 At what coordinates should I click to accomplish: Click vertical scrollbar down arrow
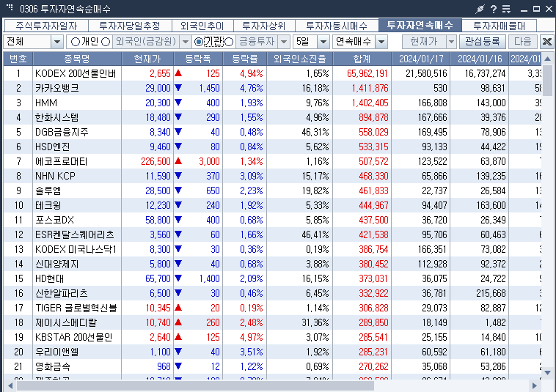[547, 372]
